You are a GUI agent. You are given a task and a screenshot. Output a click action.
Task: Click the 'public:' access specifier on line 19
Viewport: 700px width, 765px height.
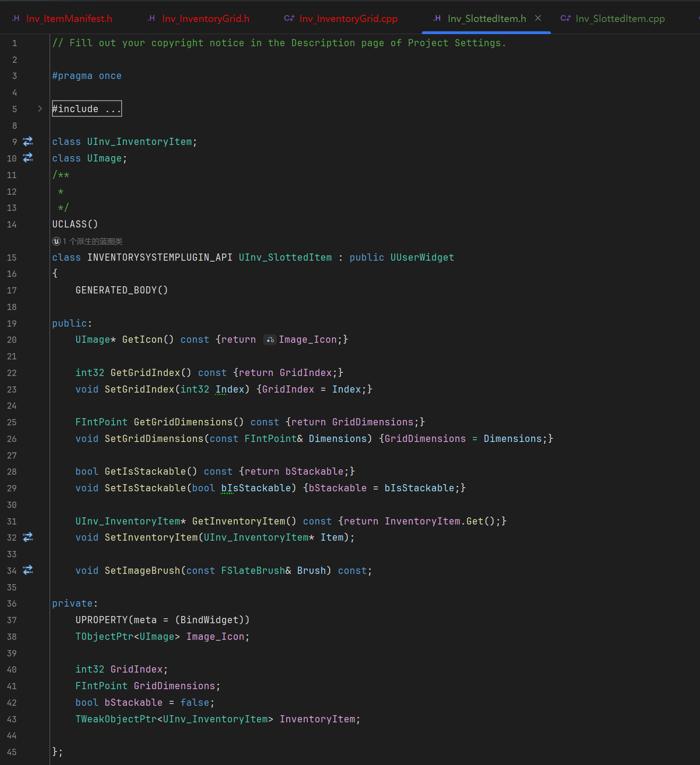(72, 323)
